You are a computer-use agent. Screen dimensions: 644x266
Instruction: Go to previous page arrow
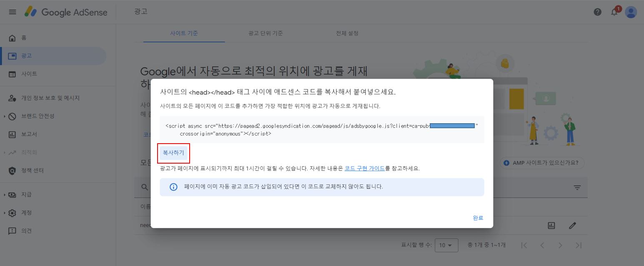coord(542,245)
